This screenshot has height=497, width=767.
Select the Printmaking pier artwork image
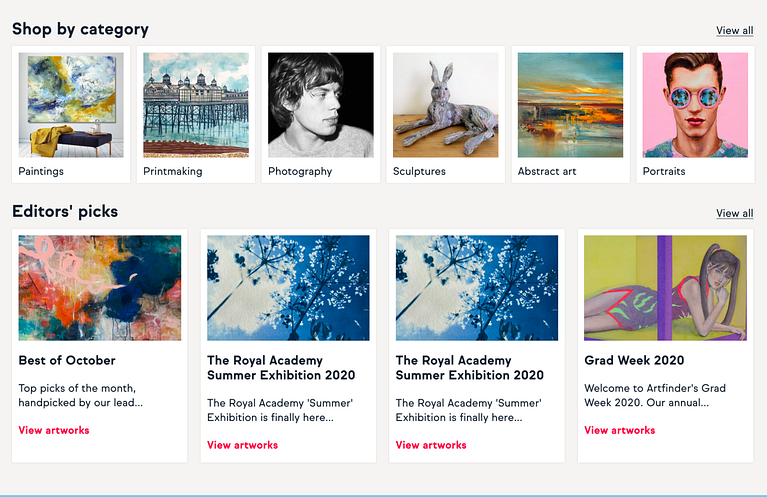(196, 105)
